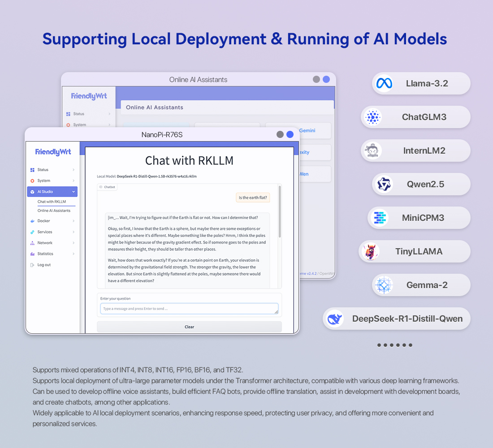Click the DeepSeek whale logo icon
Image resolution: width=493 pixels, height=448 pixels.
(335, 319)
